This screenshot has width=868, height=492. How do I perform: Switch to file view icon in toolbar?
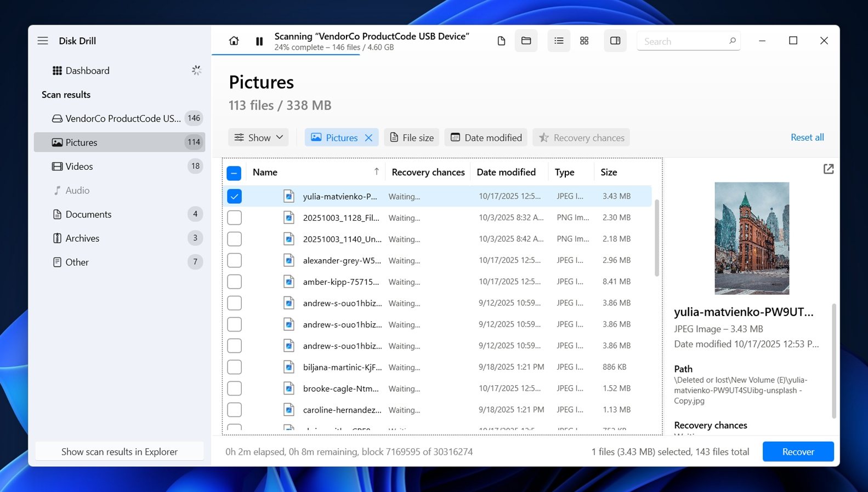click(501, 41)
